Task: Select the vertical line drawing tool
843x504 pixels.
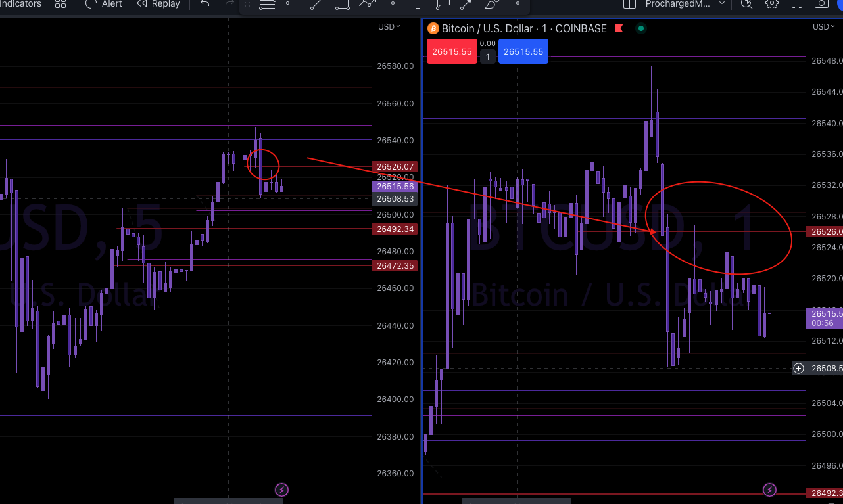Action: 518,5
